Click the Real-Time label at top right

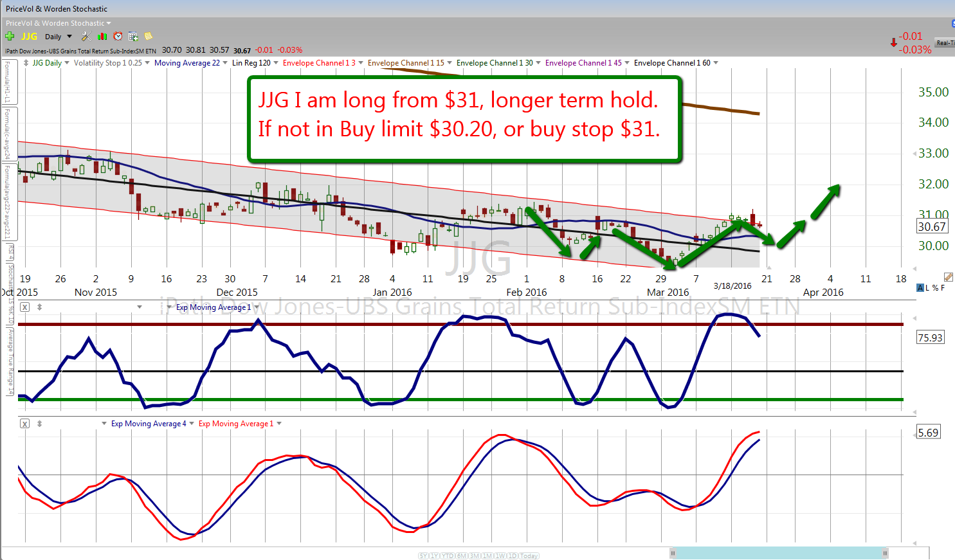(945, 43)
